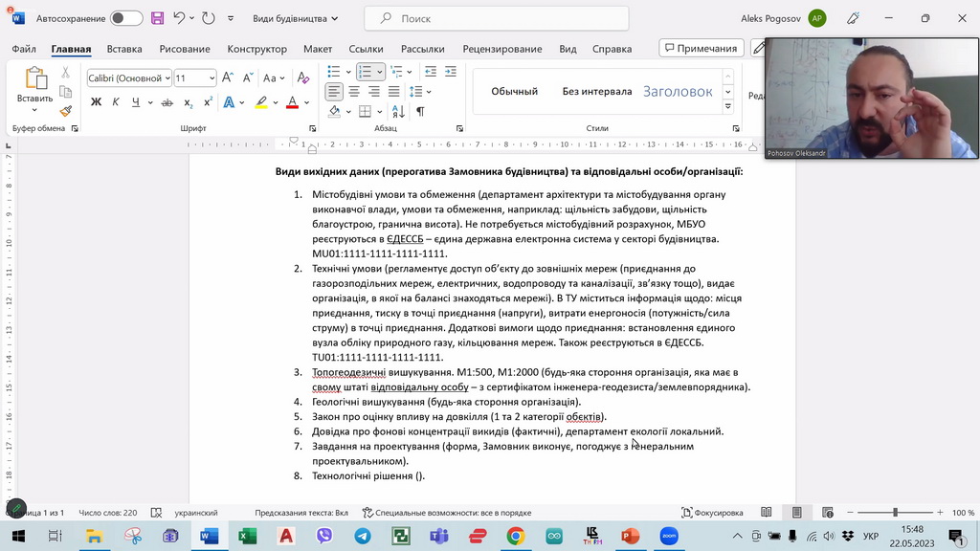
Task: Center-align the paragraph
Action: coord(354,92)
